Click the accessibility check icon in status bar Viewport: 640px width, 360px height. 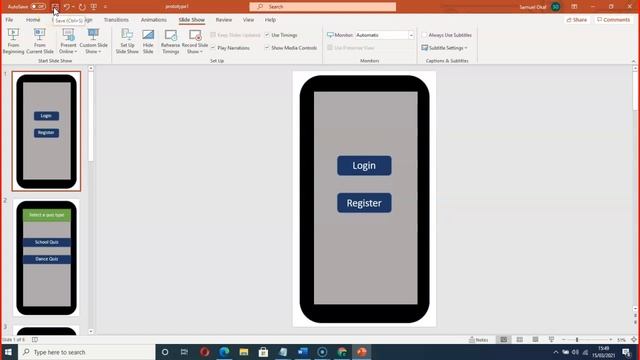[35, 340]
